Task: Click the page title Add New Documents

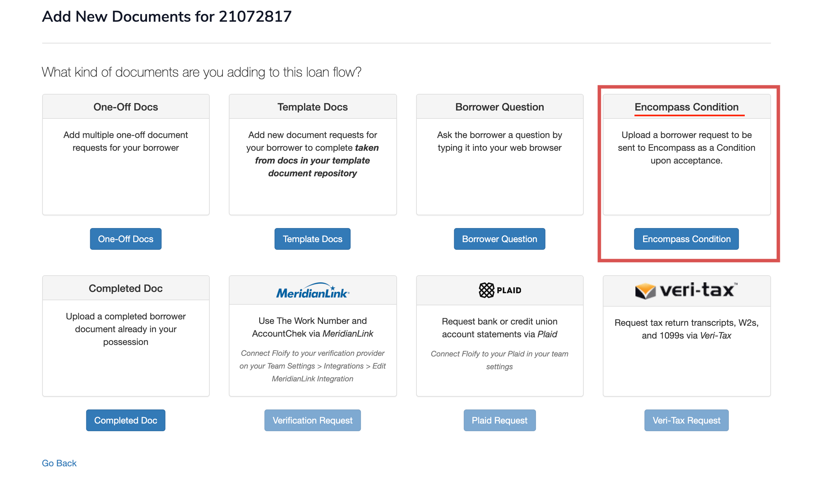Action: coord(167,16)
